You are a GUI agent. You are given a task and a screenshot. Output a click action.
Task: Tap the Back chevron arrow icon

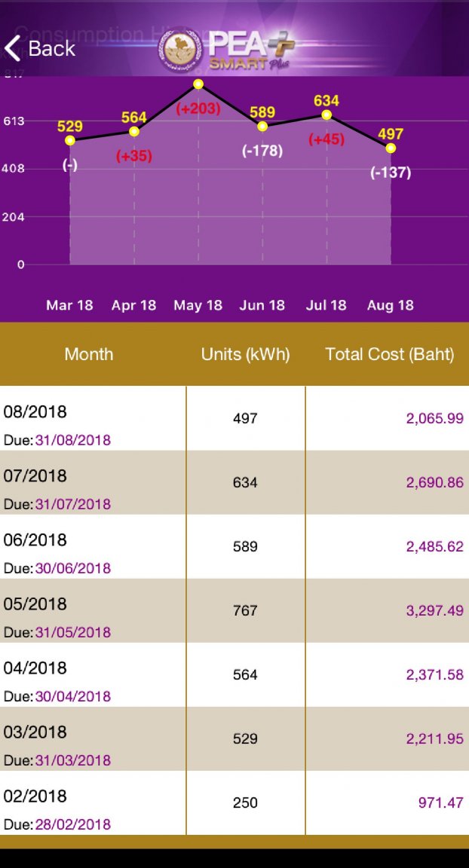pos(12,48)
